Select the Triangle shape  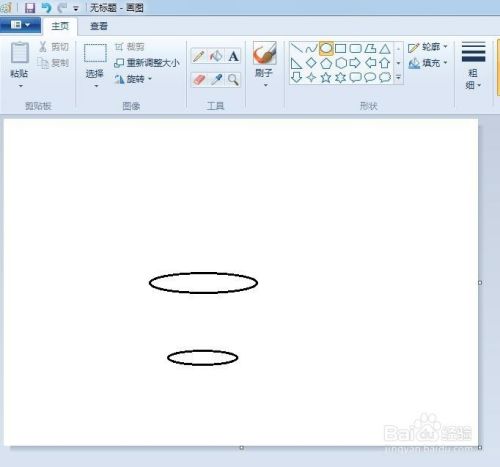tap(385, 49)
